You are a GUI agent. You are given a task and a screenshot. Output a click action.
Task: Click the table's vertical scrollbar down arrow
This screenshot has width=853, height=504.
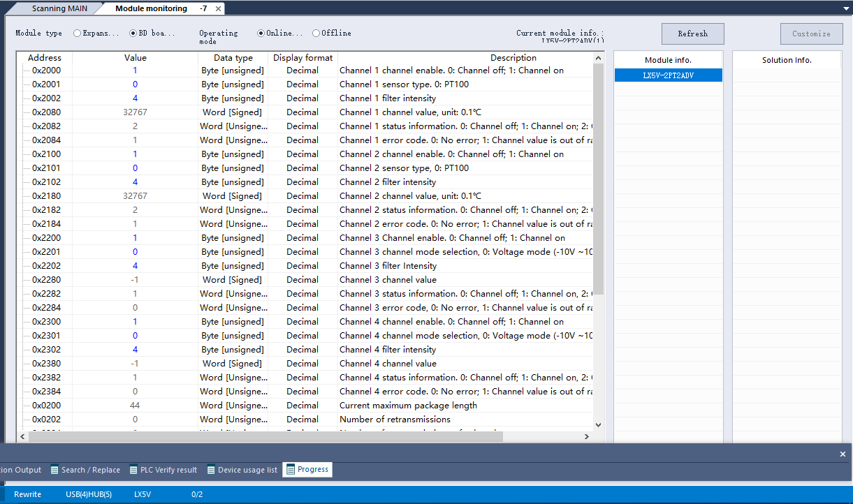click(598, 424)
